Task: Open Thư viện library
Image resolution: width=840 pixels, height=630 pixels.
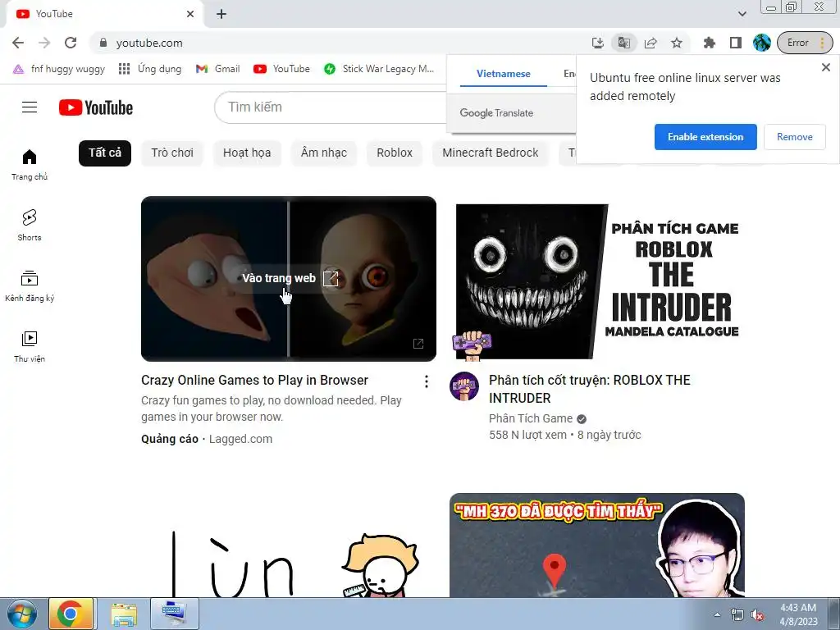Action: tap(30, 347)
